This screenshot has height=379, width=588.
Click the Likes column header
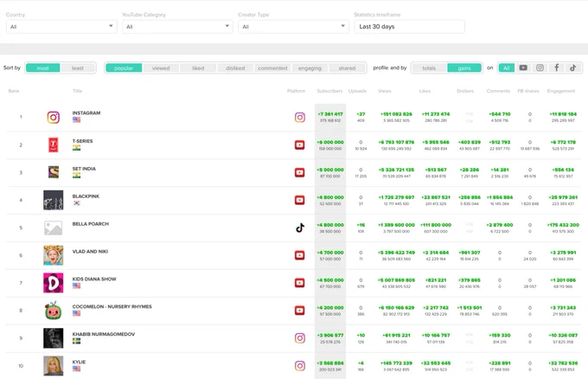tap(425, 91)
